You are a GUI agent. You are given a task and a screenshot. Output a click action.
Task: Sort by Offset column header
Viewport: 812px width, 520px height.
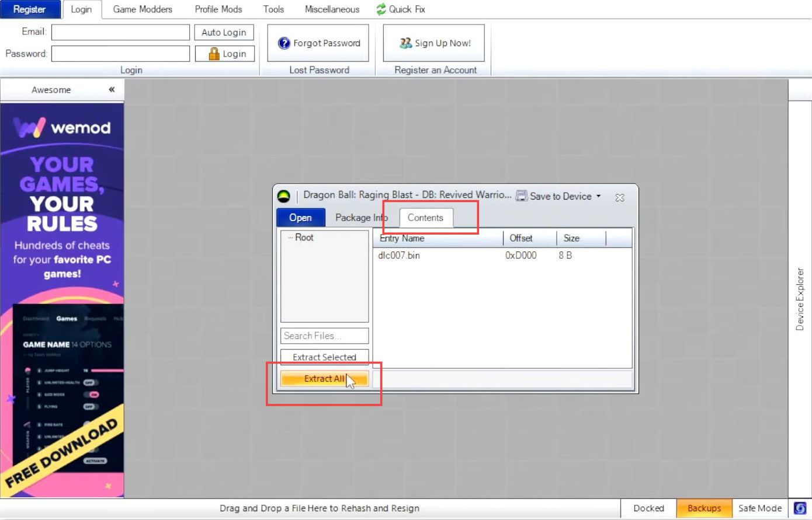click(x=530, y=238)
